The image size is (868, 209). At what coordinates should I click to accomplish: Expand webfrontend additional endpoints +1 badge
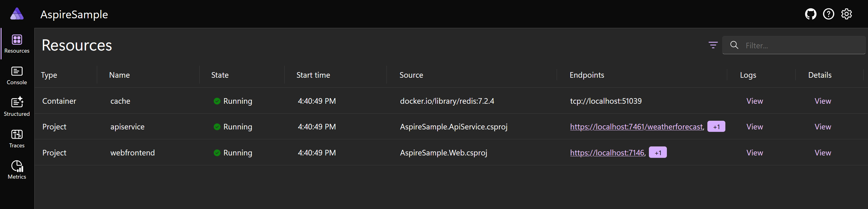coord(657,153)
